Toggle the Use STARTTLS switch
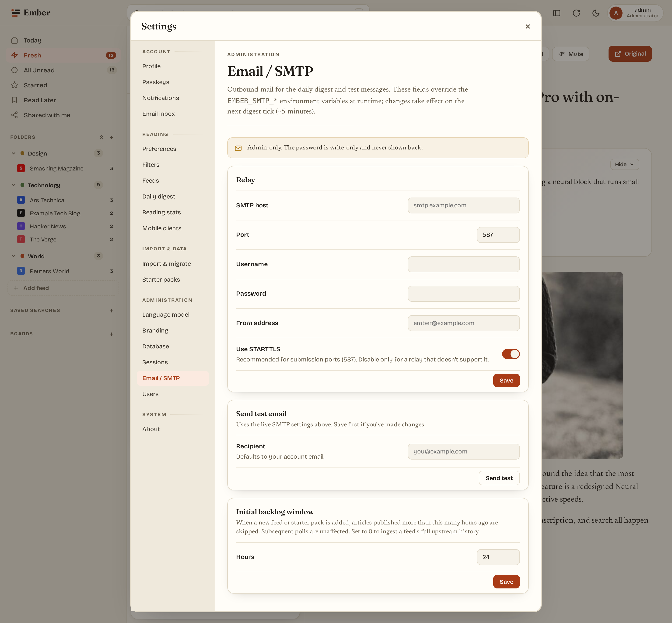Viewport: 672px width, 623px height. point(511,354)
